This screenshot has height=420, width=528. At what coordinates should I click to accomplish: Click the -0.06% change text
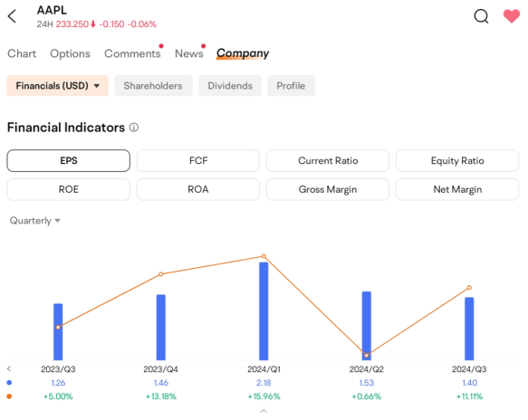pos(142,24)
